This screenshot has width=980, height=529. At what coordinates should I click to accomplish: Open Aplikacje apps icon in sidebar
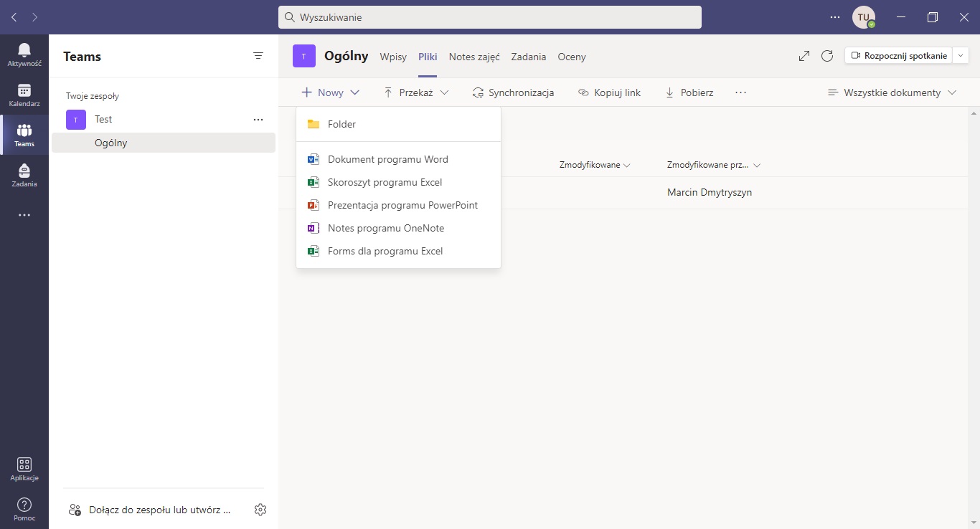click(x=24, y=469)
